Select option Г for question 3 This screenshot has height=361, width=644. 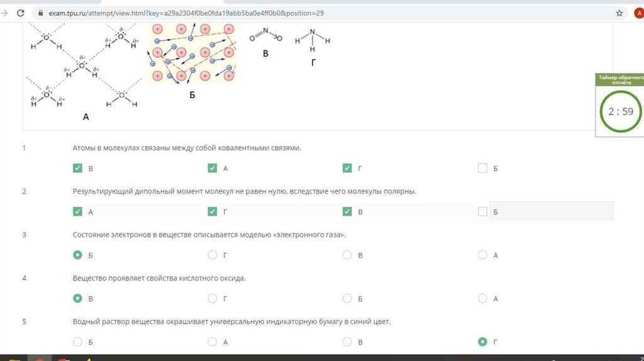click(213, 255)
